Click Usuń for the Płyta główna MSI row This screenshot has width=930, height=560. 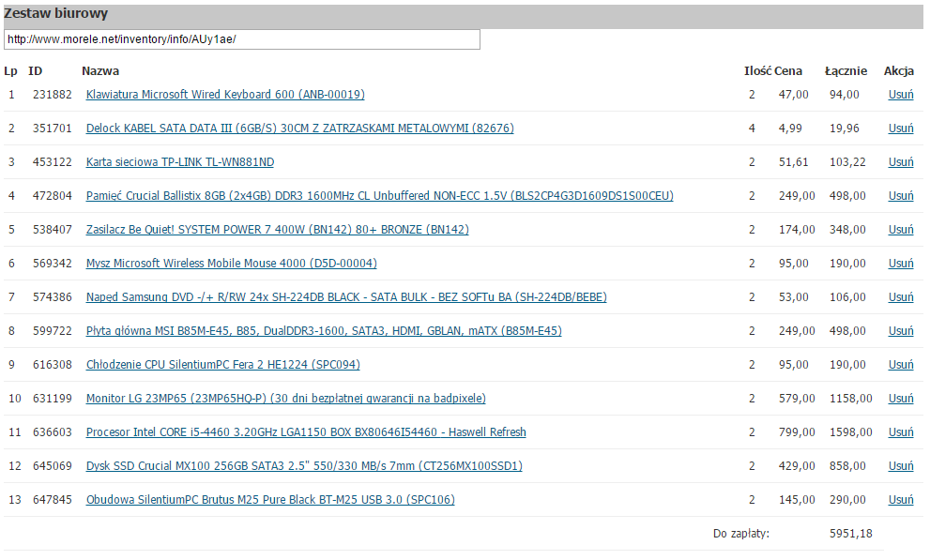click(900, 331)
